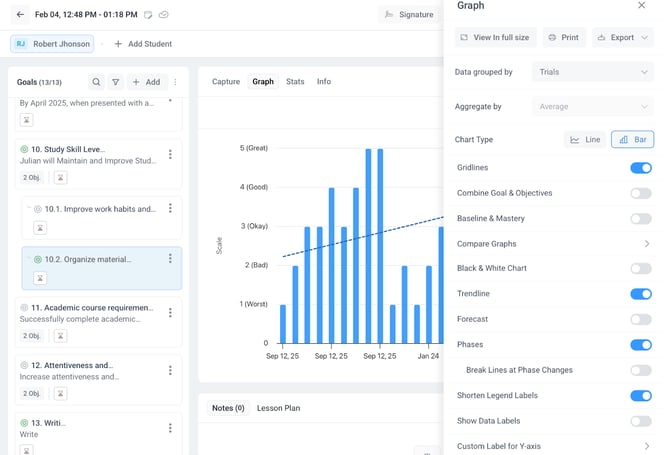Viewport: 670px width, 455px height.
Task: Click the Add Student button
Action: click(x=142, y=44)
